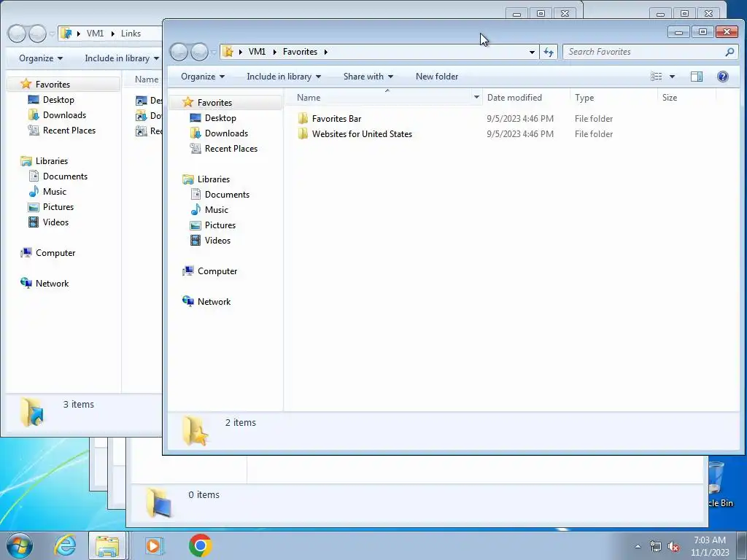
Task: Select Computer in Links window sidebar
Action: (x=55, y=253)
